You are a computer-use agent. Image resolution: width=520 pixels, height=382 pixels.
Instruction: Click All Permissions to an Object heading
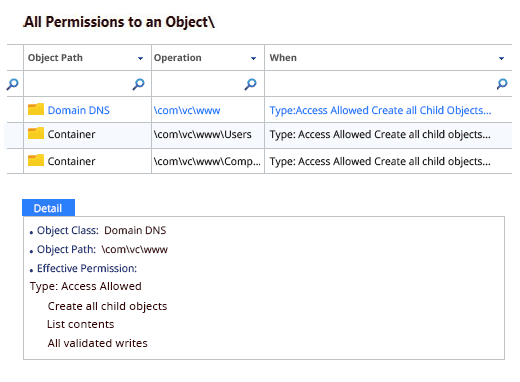click(119, 22)
